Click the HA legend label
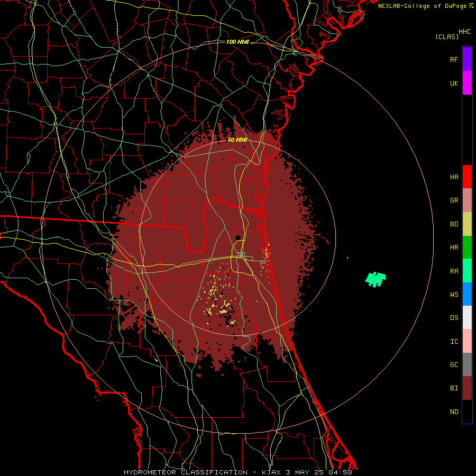Screen dimensions: 476x476 click(454, 177)
